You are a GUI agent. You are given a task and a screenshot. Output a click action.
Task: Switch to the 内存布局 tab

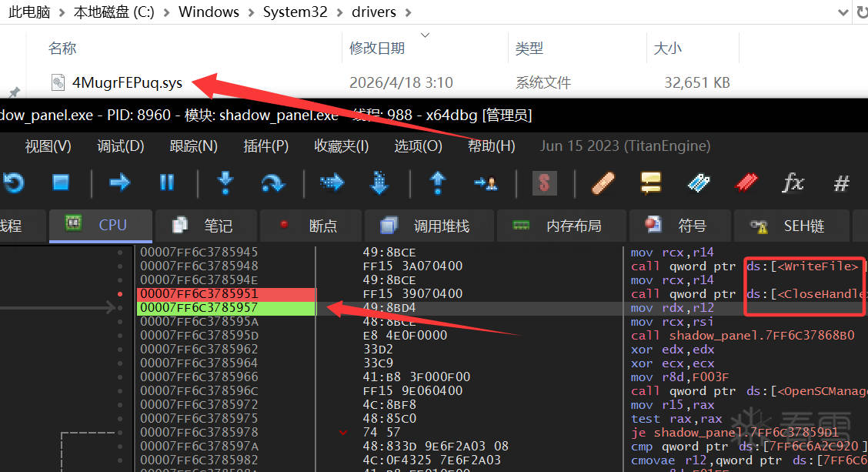click(561, 226)
